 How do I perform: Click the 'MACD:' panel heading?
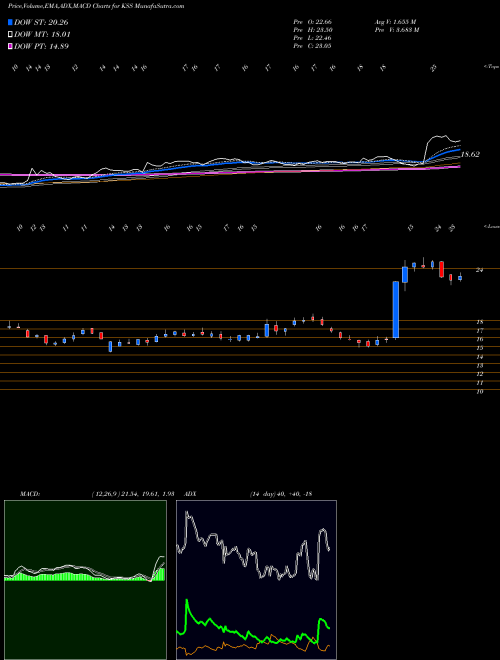click(x=29, y=494)
